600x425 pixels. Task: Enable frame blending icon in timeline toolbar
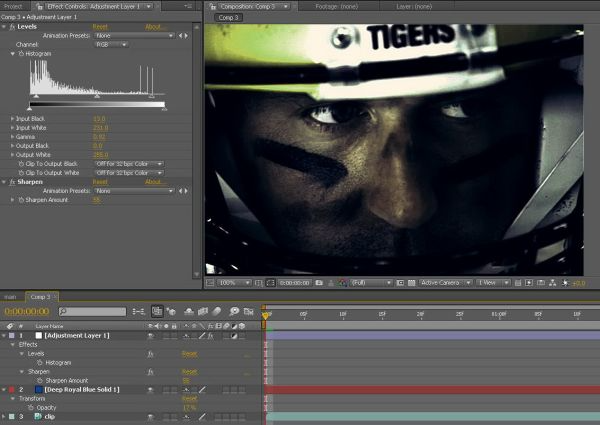tap(203, 312)
